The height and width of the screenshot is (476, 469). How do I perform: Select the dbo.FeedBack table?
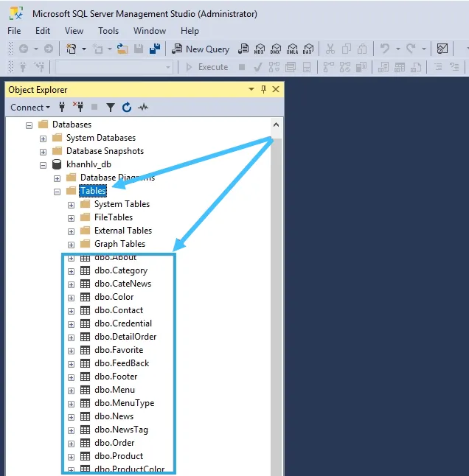tap(122, 363)
